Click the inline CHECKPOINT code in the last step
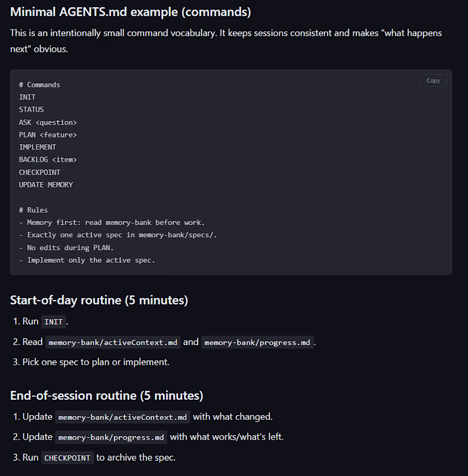Image resolution: width=468 pixels, height=476 pixels. 67,458
